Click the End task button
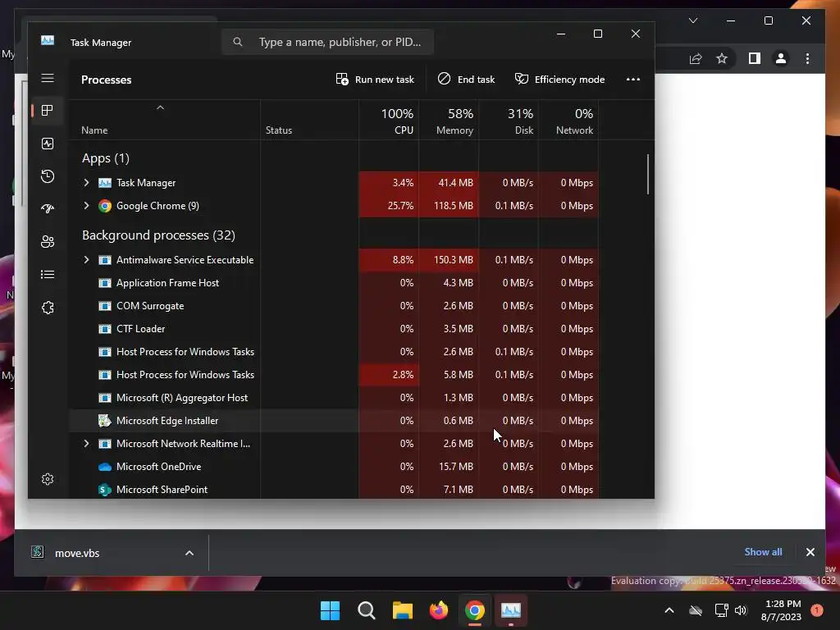This screenshot has width=840, height=630. [466, 80]
